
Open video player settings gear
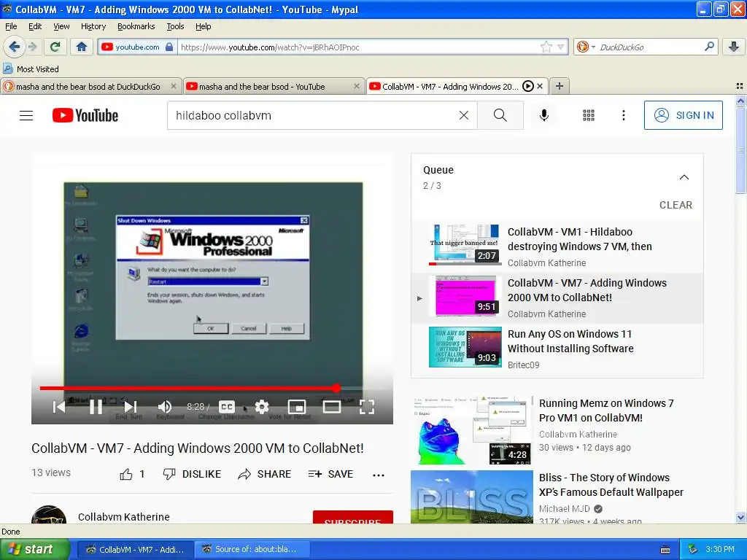click(x=262, y=407)
